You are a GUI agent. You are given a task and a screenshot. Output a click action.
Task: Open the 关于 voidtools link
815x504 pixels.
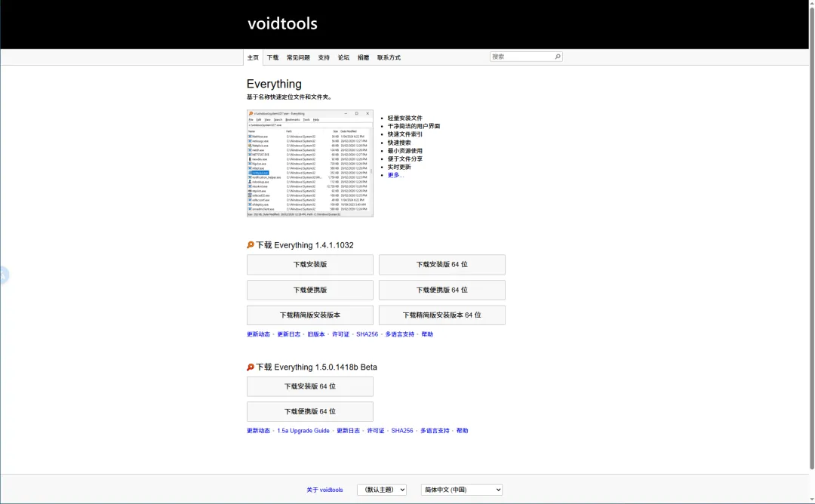324,490
